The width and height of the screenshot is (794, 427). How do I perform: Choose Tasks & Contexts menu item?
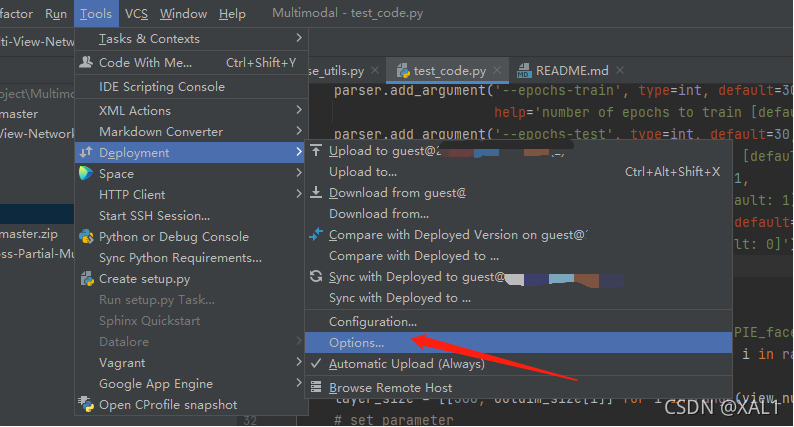click(191, 38)
